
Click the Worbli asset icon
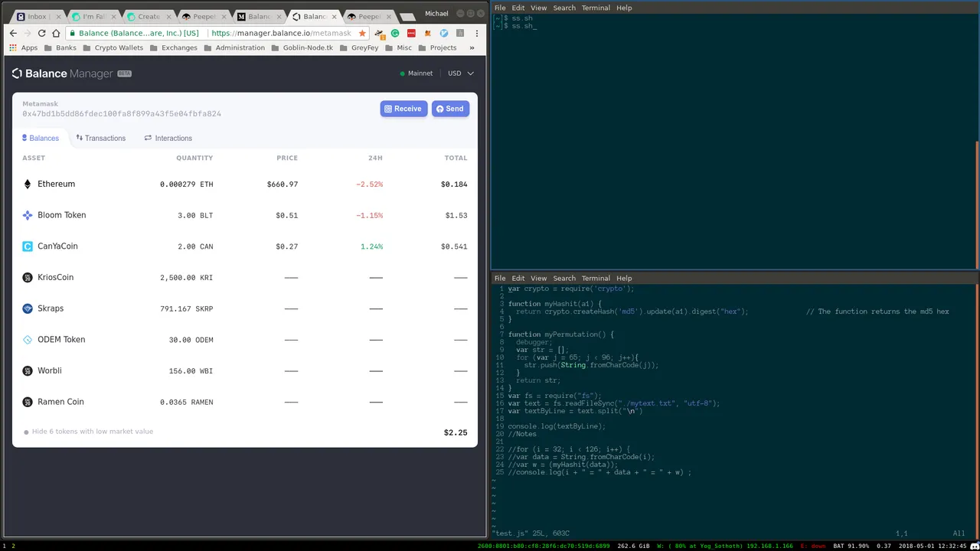tap(28, 370)
